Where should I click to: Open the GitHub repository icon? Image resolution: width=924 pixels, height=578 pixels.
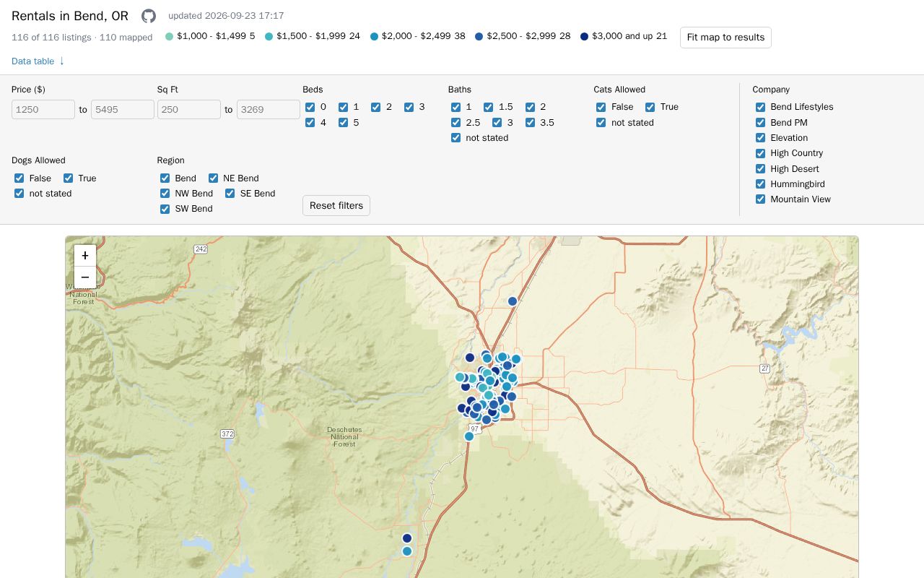(149, 16)
